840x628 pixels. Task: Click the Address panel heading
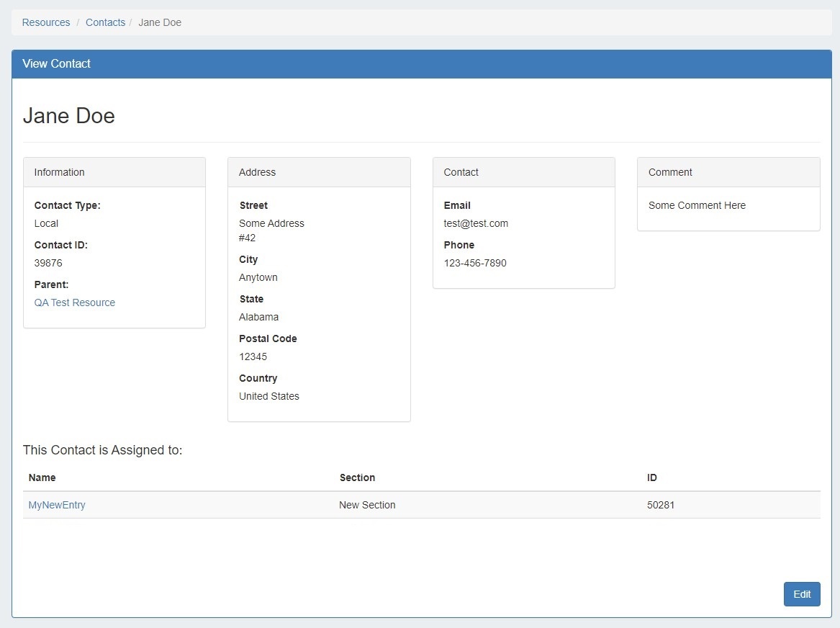click(x=258, y=172)
